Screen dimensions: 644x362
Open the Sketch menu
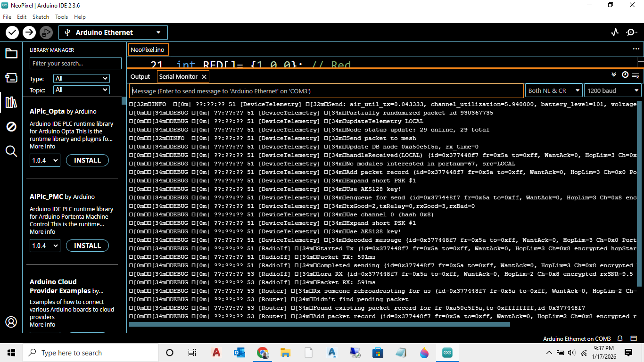[x=41, y=16]
